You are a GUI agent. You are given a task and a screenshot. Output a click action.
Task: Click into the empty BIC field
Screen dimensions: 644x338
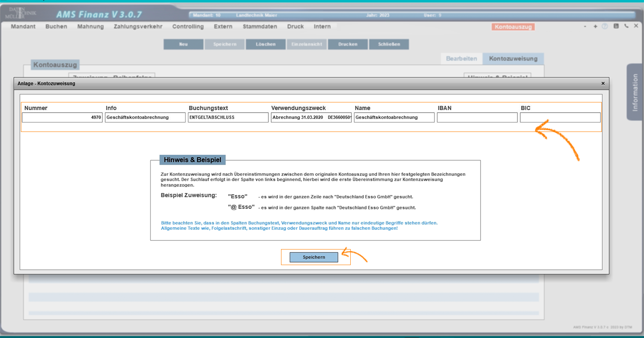[x=560, y=118]
